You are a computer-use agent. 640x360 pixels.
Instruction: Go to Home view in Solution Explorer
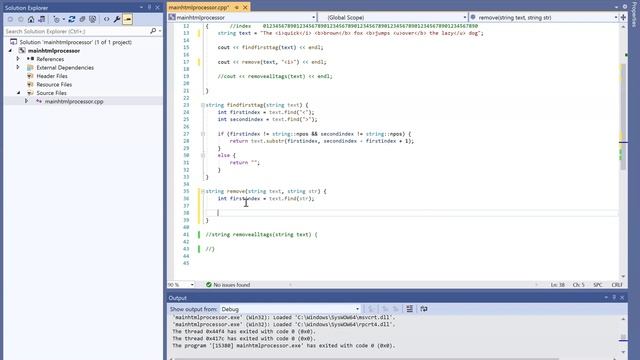31,19
